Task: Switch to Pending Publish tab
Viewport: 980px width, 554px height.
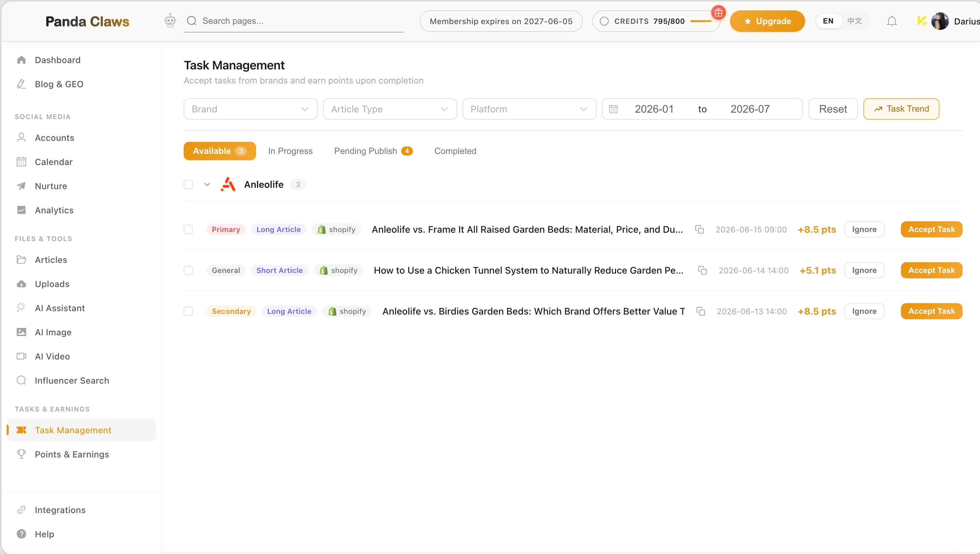Action: click(x=373, y=151)
